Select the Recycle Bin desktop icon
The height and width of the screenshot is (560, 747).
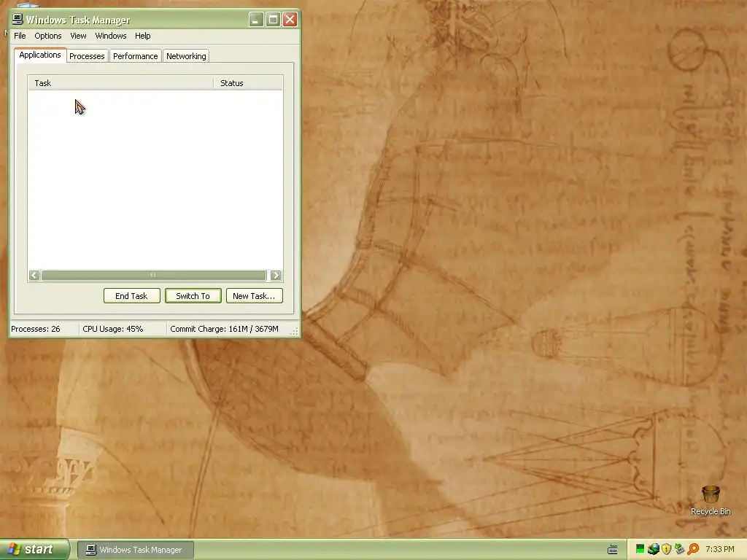(711, 500)
